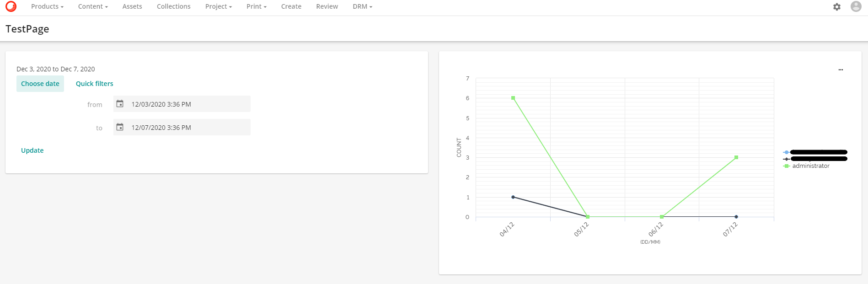
Task: Click the COUNT axis title
Action: [459, 147]
